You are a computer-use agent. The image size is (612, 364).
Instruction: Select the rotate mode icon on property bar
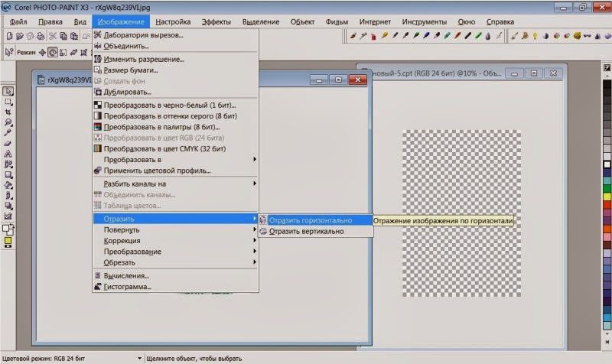53,52
